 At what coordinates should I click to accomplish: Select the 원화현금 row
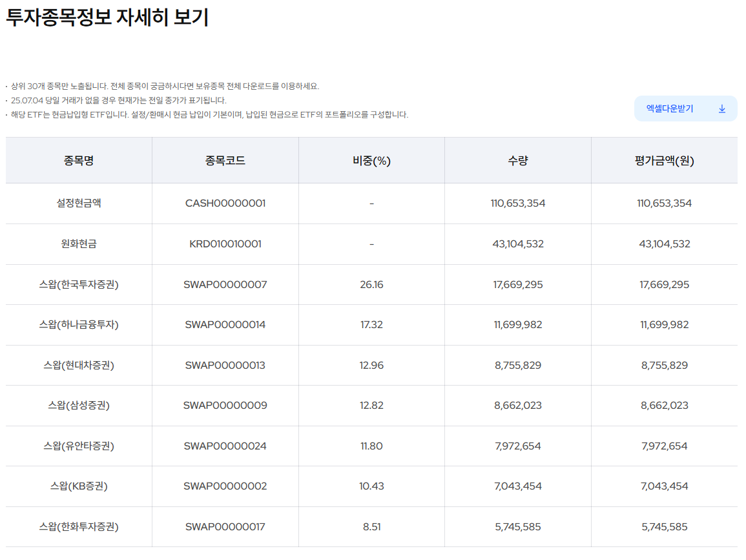(78, 244)
